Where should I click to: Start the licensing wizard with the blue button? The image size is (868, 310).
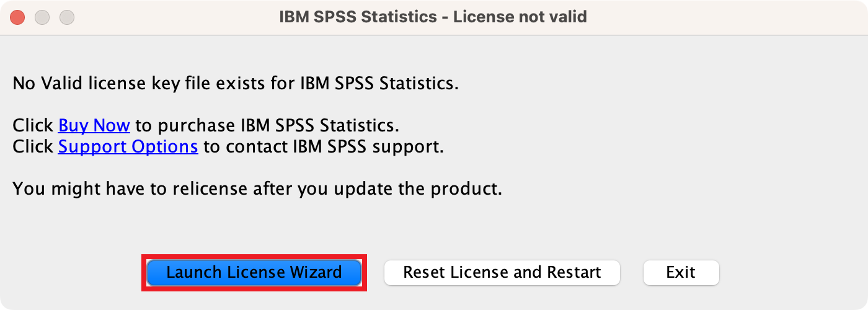(x=254, y=272)
